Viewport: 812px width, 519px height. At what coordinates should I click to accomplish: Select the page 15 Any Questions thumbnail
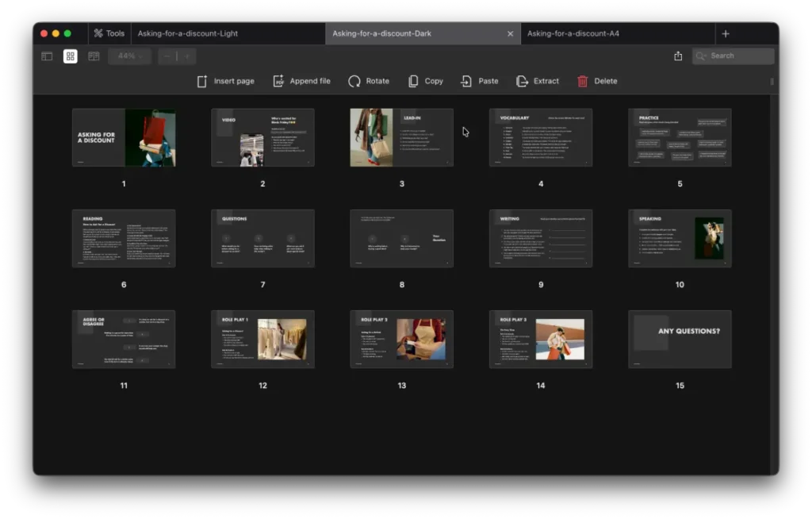(x=680, y=339)
